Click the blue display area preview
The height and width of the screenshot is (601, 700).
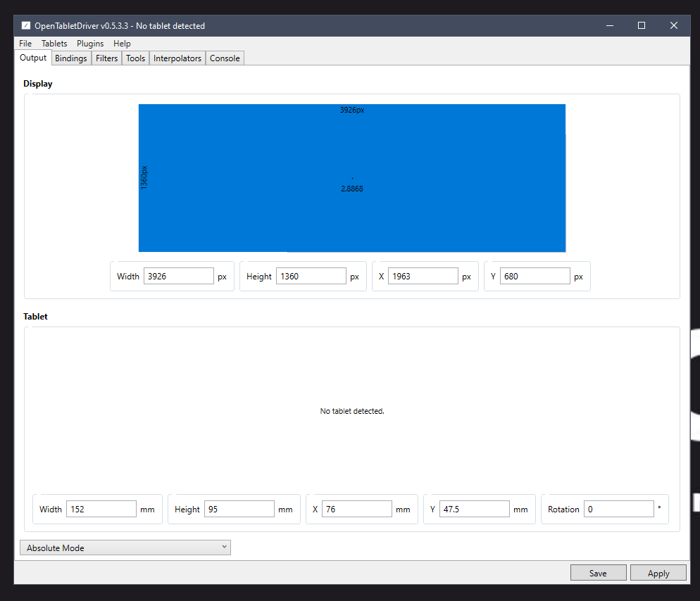click(352, 178)
